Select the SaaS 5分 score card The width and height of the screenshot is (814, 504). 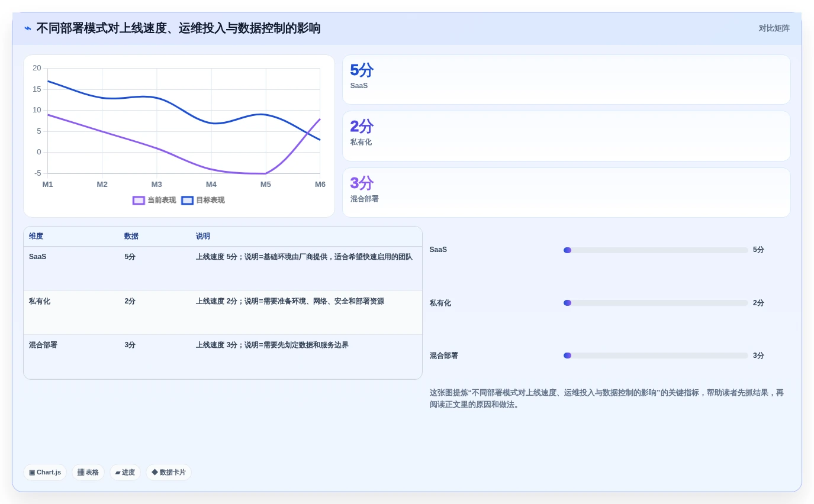(566, 80)
